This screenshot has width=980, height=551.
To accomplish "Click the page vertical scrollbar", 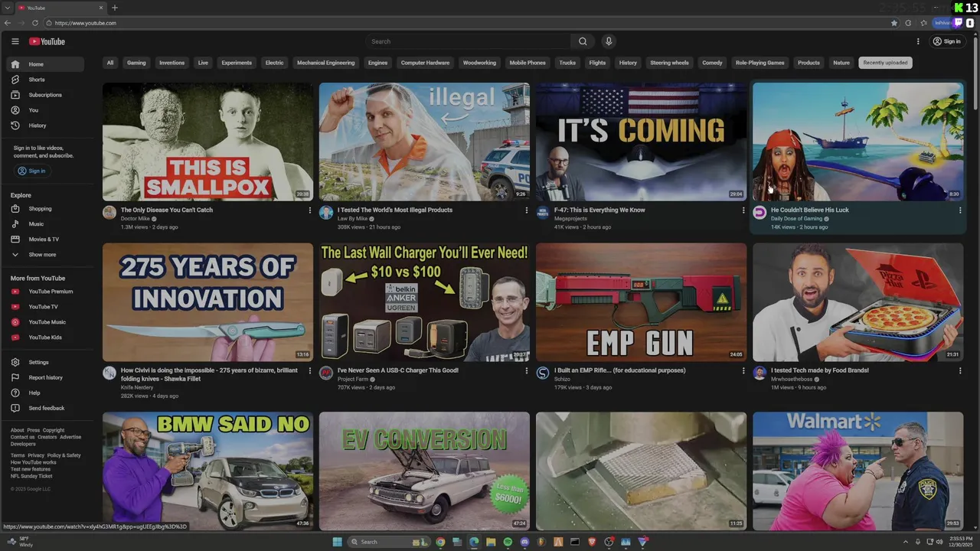I will click(976, 73).
